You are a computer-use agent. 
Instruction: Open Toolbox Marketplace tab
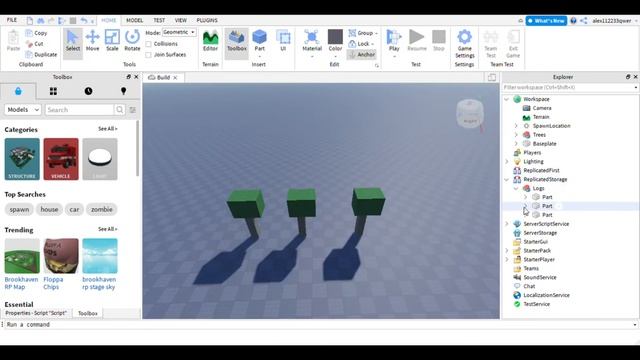(x=18, y=91)
